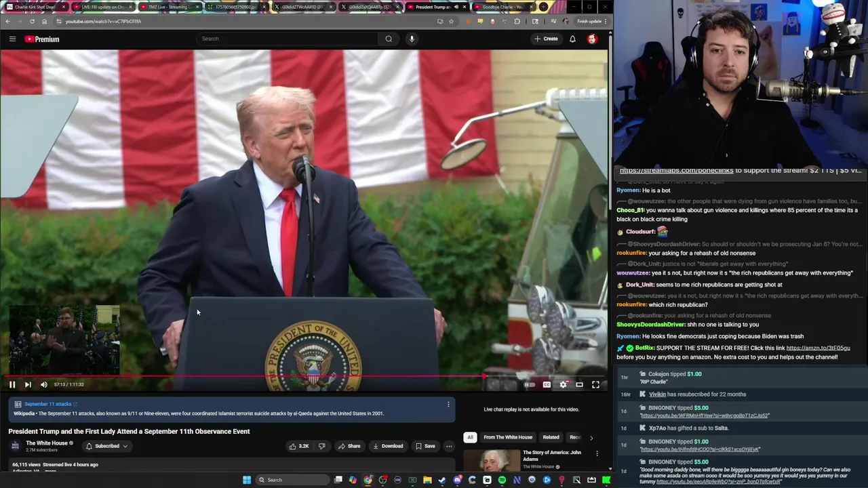Toggle the autoplay switch in player
868x488 pixels.
tap(530, 384)
